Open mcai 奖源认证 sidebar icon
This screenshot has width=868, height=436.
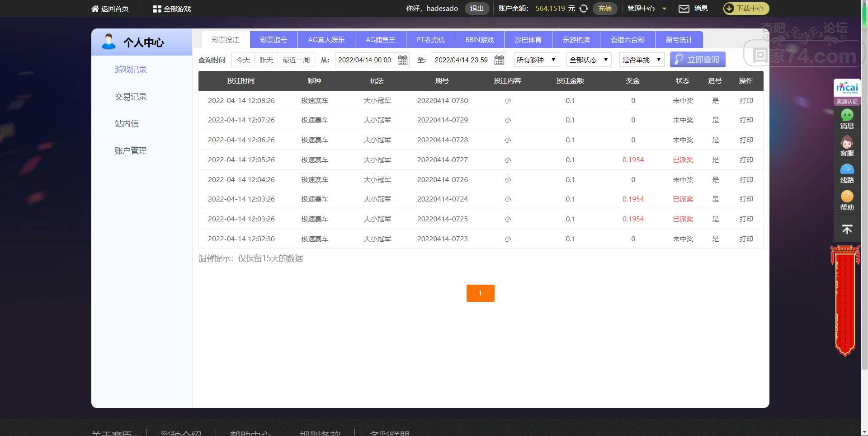pos(847,92)
